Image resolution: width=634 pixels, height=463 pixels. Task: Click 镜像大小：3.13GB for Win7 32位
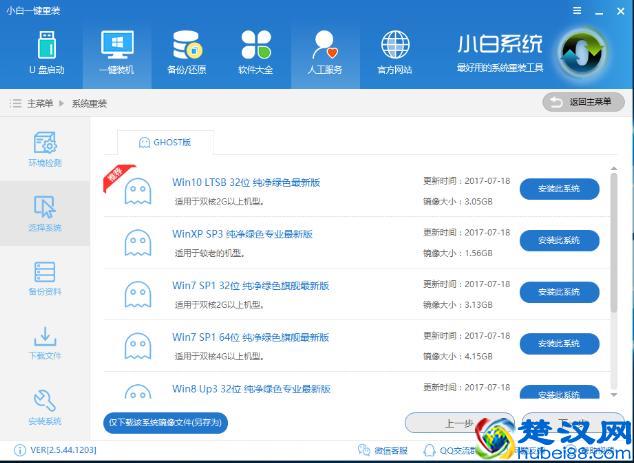[458, 305]
